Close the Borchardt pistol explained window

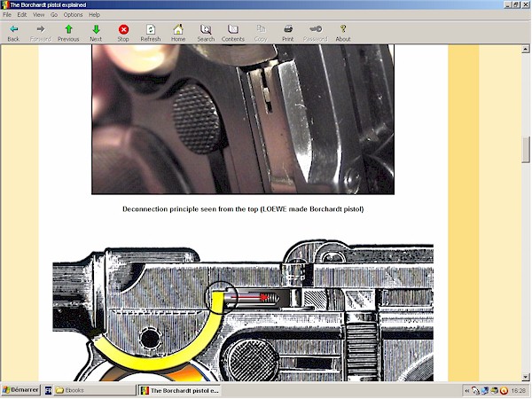(x=525, y=4)
